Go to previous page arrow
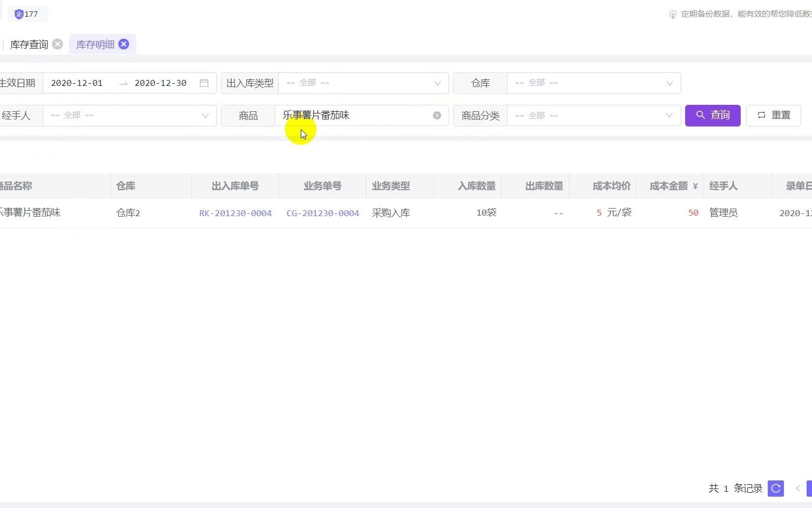This screenshot has height=508, width=812. [797, 489]
